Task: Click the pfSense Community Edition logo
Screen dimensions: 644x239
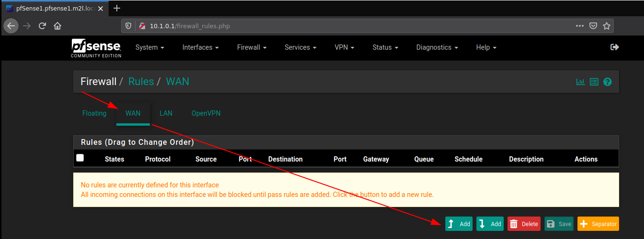Action: (x=96, y=48)
